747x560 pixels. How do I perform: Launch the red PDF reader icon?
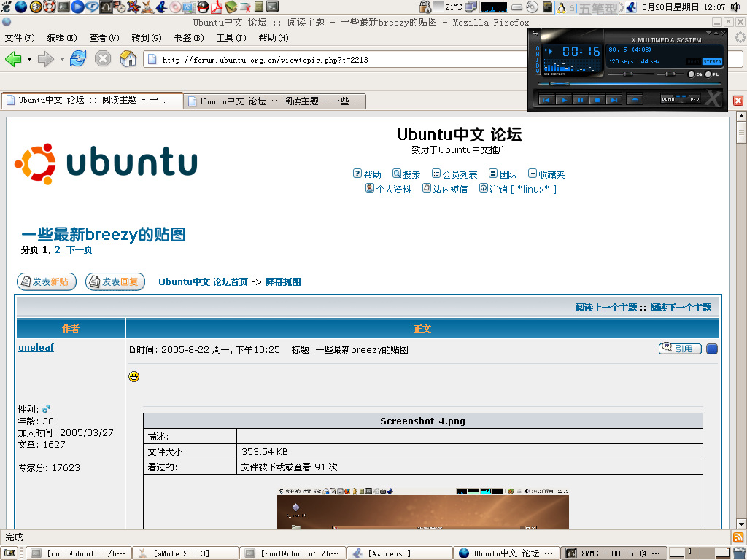pos(217,7)
